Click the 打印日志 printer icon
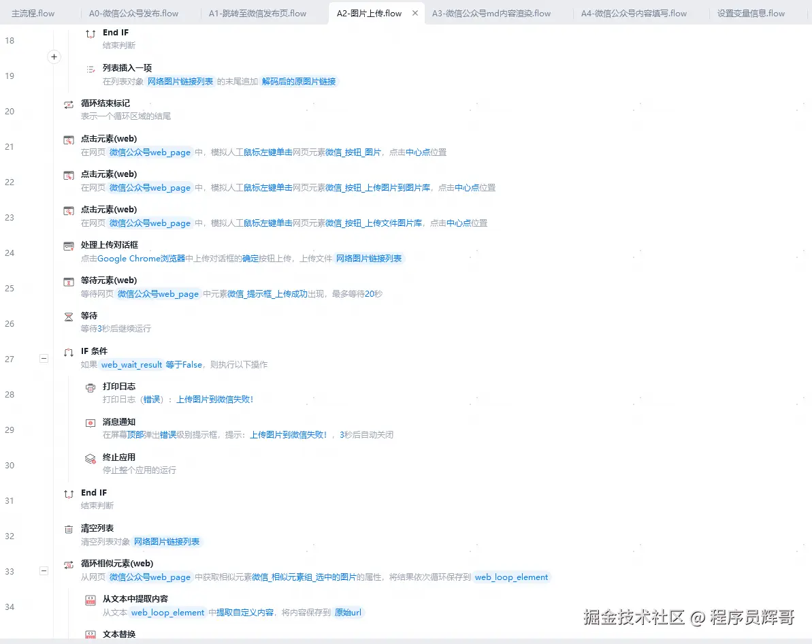The width and height of the screenshot is (812, 644). point(90,388)
